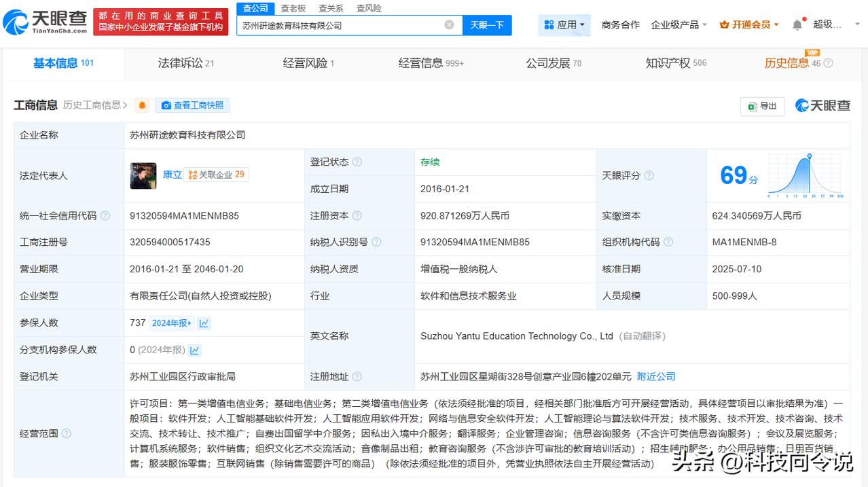Click organization code MA1MENMB-8
This screenshot has width=868, height=487.
(744, 242)
